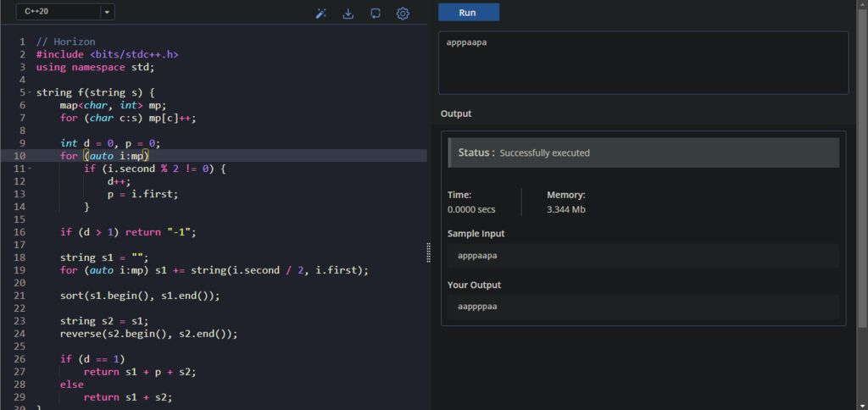The width and height of the screenshot is (868, 410).
Task: Click the comment bubble icon in editor toolbar
Action: (376, 14)
